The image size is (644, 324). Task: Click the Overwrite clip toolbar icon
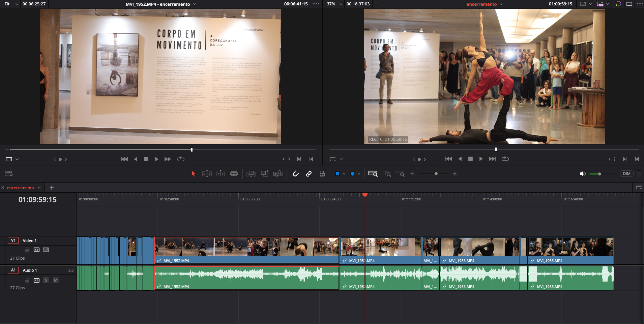click(265, 174)
